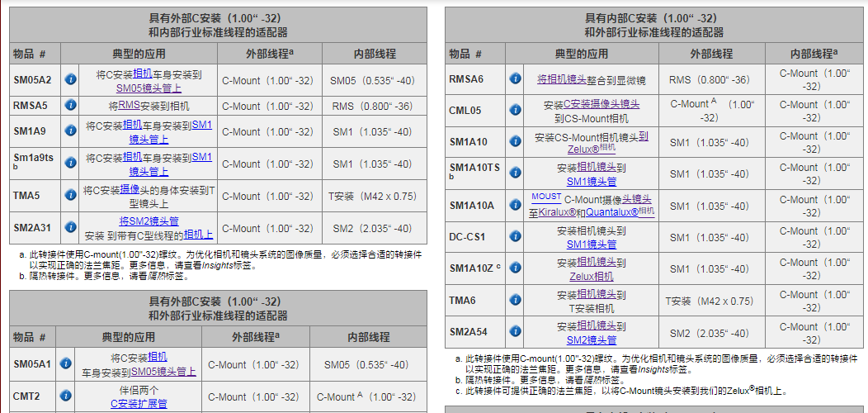This screenshot has width=868, height=413.
Task: Open the info icon beside RMSA5
Action: point(71,106)
